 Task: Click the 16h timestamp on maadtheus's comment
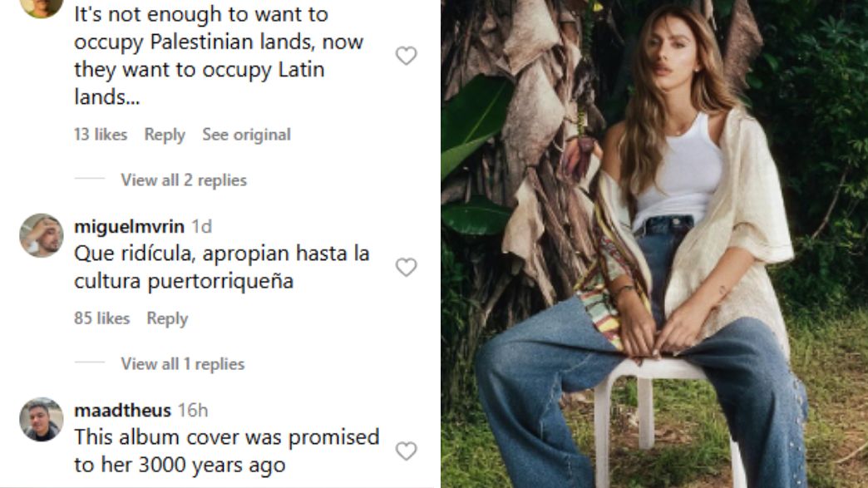coord(193,410)
